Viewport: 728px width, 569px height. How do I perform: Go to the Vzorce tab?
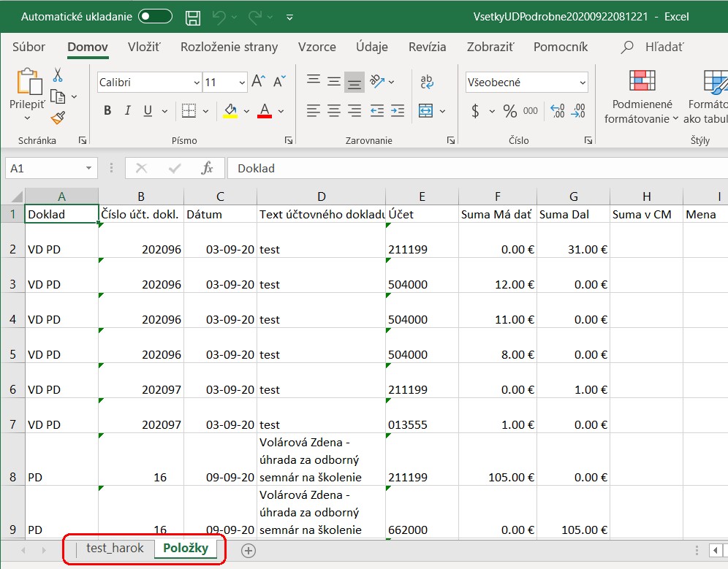tap(317, 47)
